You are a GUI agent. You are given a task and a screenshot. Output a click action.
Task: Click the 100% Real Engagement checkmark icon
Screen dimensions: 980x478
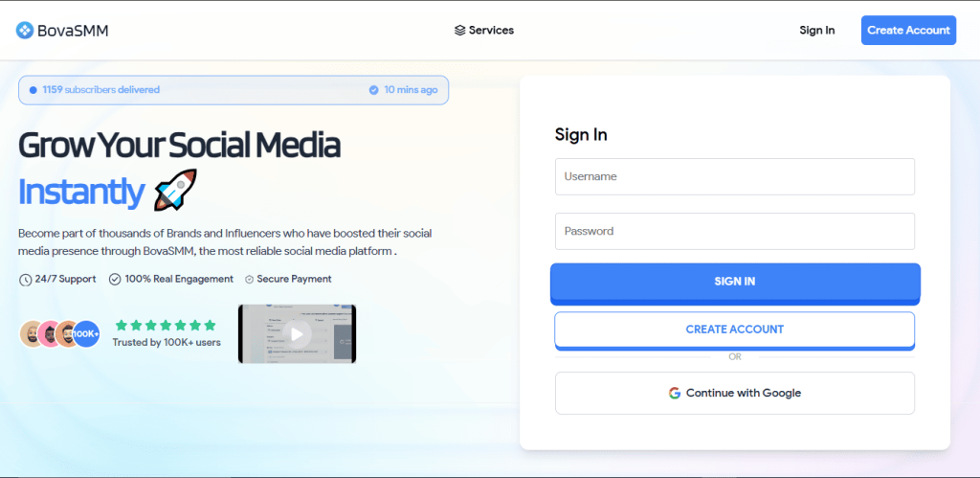(115, 279)
